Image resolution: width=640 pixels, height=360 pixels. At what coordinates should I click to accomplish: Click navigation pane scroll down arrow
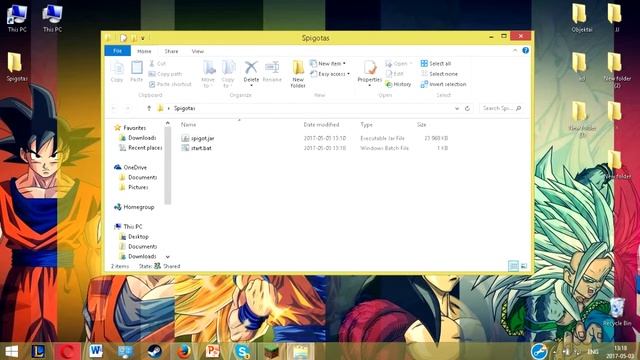point(167,257)
